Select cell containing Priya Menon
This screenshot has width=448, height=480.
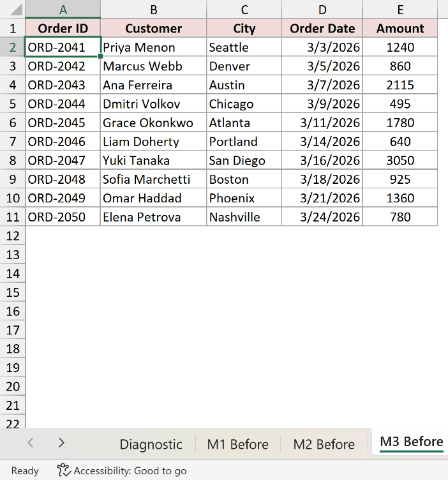click(153, 47)
